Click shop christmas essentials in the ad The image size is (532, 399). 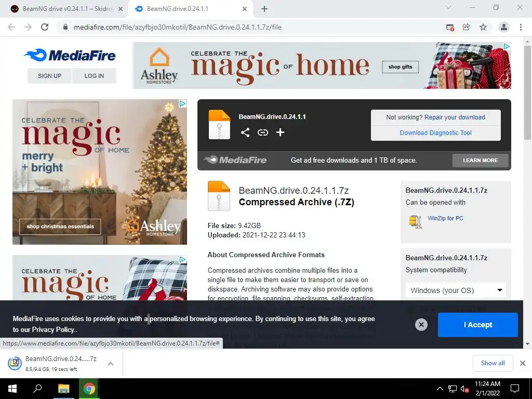click(x=60, y=227)
